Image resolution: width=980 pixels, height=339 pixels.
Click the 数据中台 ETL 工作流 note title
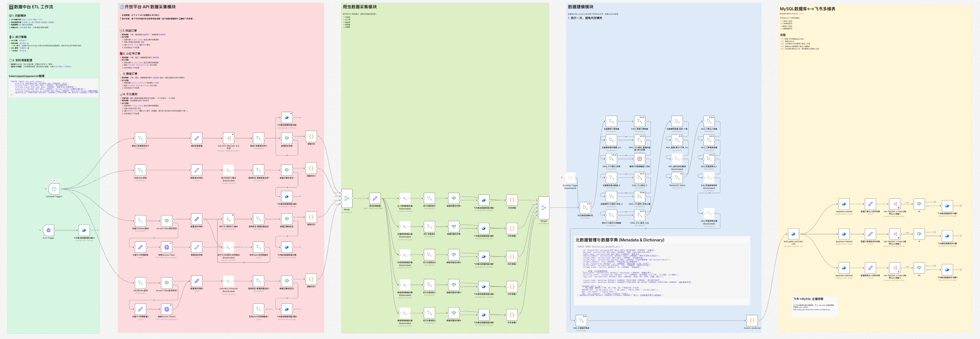pos(31,7)
